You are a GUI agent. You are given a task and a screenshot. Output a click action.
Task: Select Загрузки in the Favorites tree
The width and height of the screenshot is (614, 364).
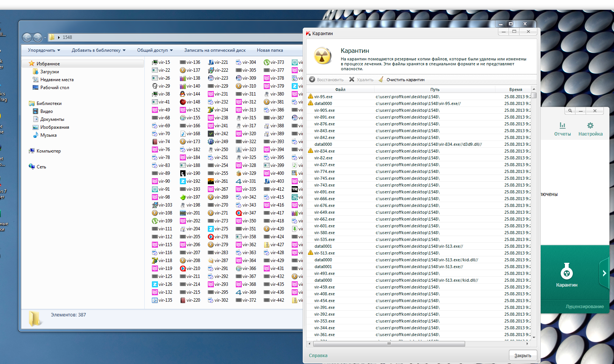click(49, 72)
